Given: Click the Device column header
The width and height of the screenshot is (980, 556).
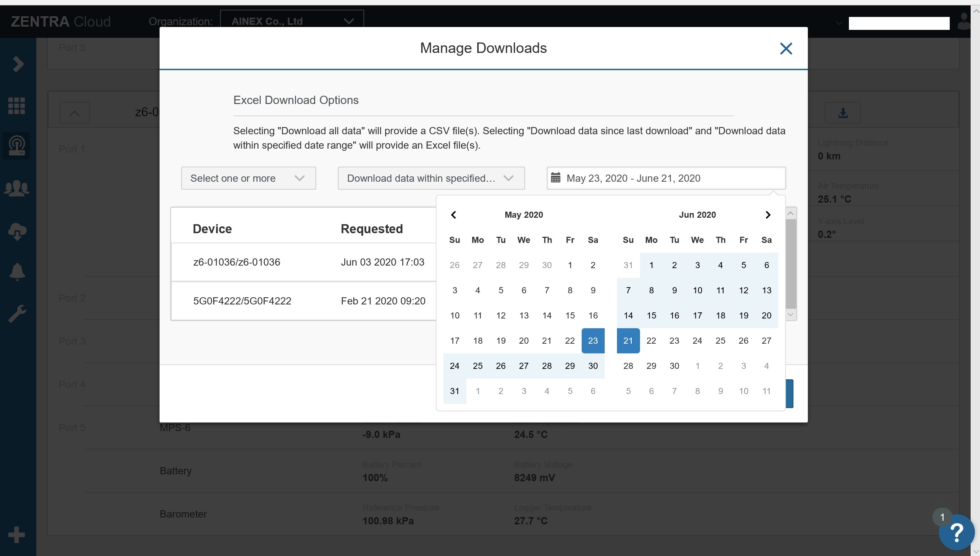Looking at the screenshot, I should pos(212,229).
